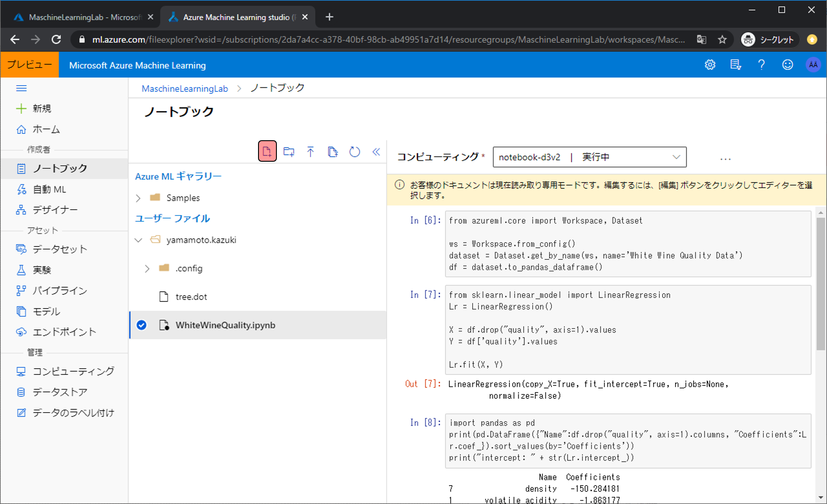
Task: Open 自動 ML in the sidebar
Action: coord(49,190)
